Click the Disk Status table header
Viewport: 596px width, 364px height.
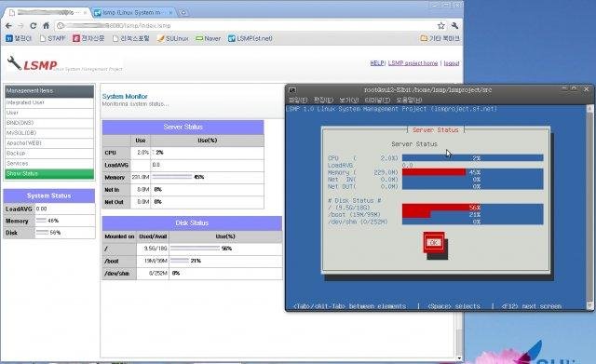pyautogui.click(x=192, y=223)
